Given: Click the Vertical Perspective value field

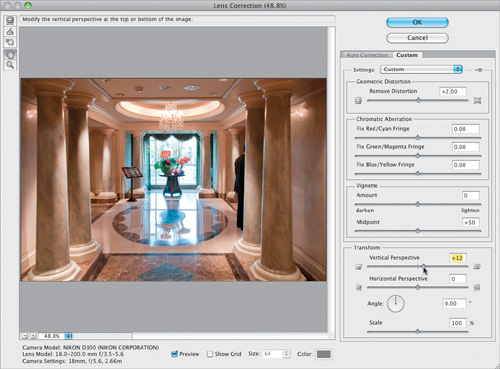Looking at the screenshot, I should click(x=458, y=258).
